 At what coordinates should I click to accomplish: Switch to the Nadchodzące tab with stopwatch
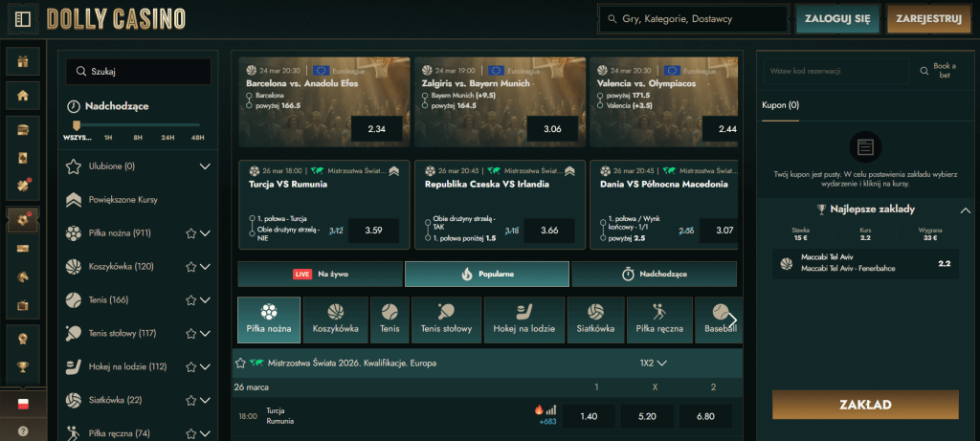654,274
